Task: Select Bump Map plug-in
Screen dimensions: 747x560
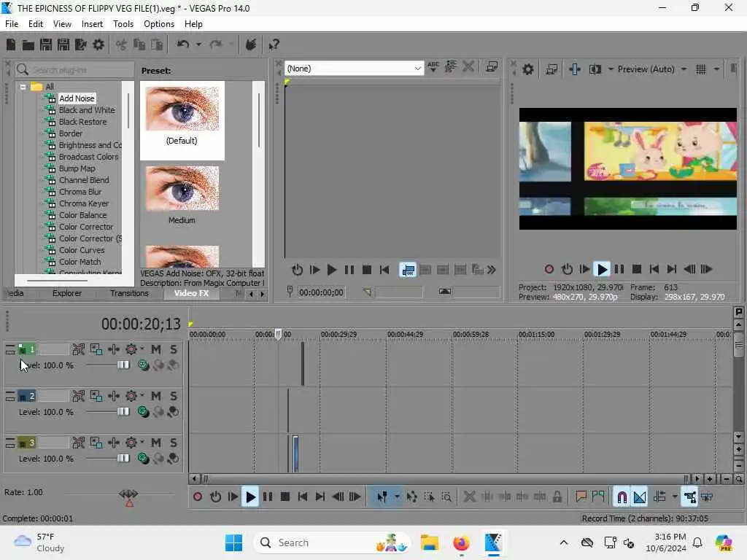Action: pyautogui.click(x=77, y=168)
